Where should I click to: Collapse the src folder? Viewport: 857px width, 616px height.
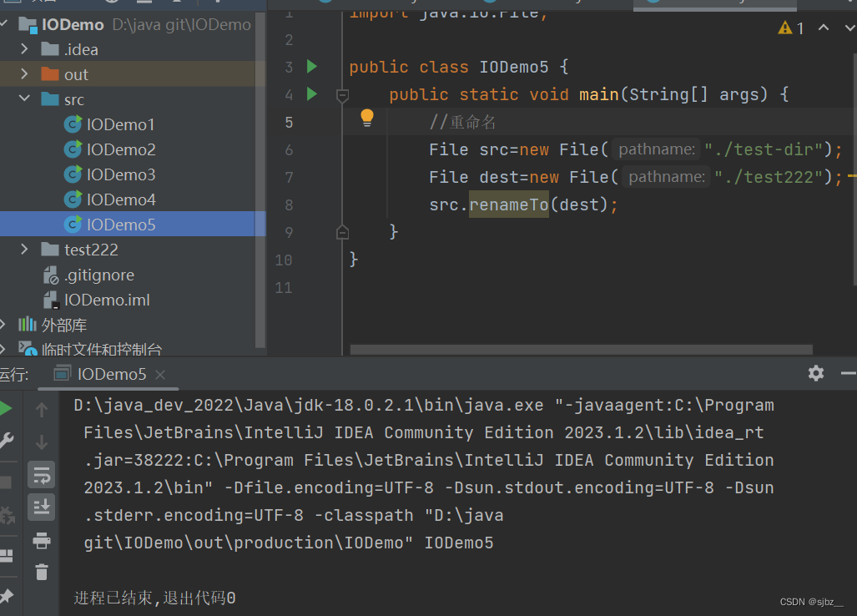24,99
